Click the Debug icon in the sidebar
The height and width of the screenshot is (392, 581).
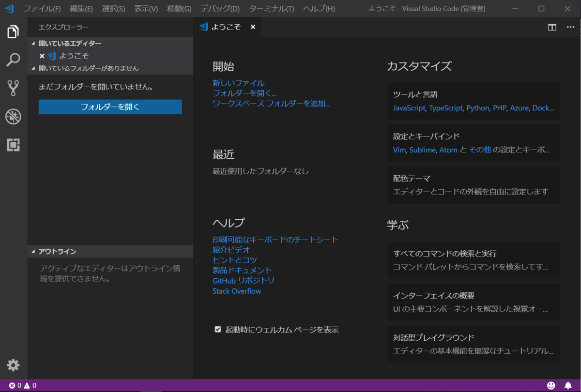(x=13, y=116)
